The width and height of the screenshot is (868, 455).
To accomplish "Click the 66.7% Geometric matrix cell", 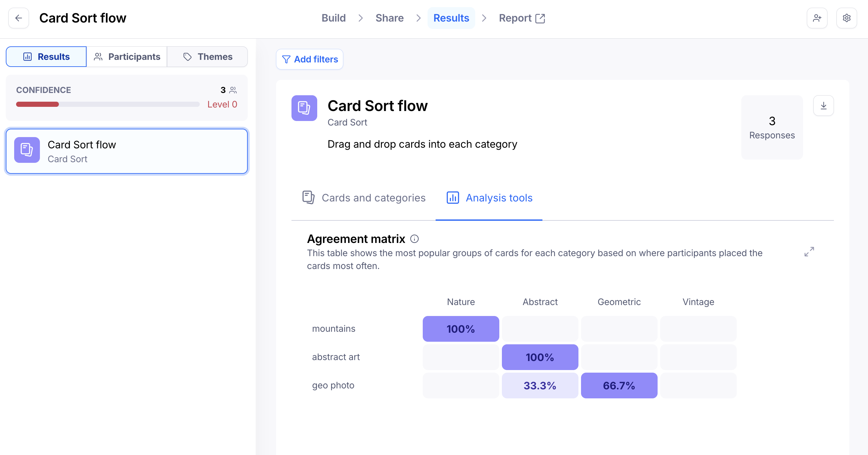I will pyautogui.click(x=619, y=385).
